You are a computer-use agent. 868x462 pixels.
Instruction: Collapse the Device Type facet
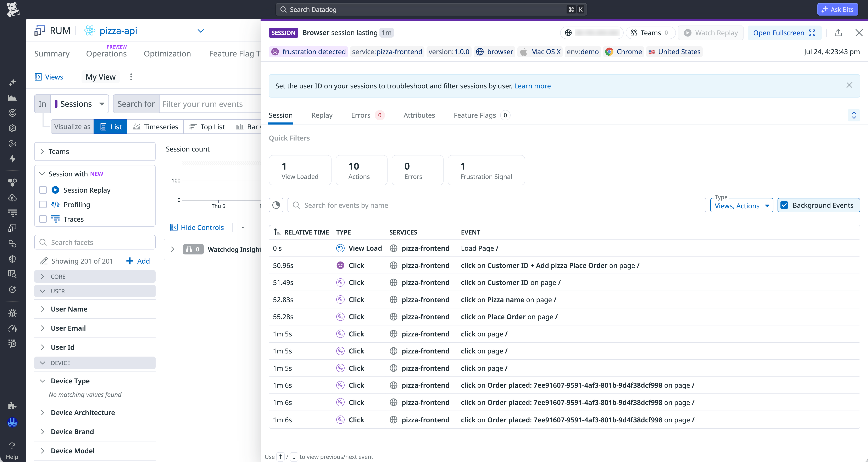[43, 381]
